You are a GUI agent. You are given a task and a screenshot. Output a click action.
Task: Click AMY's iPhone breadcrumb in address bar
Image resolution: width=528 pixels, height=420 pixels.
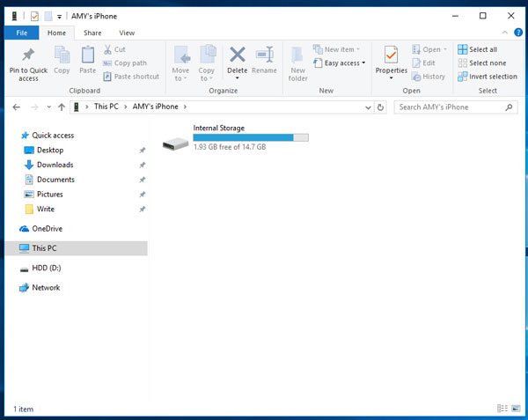tap(155, 107)
